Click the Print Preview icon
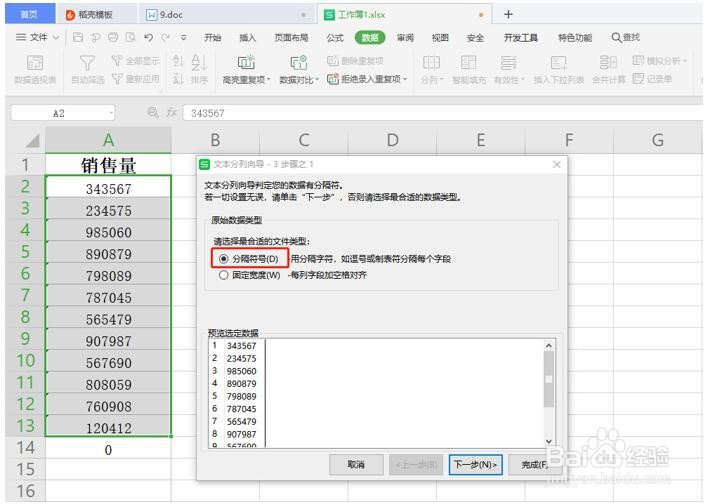Image resolution: width=711 pixels, height=504 pixels. tap(131, 38)
